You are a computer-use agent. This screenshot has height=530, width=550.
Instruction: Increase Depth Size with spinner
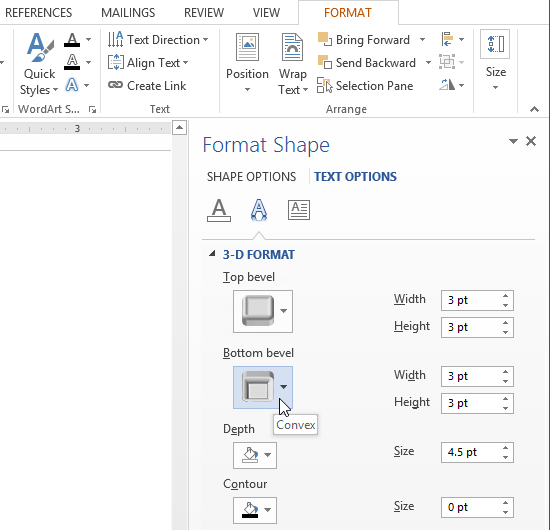(x=505, y=448)
